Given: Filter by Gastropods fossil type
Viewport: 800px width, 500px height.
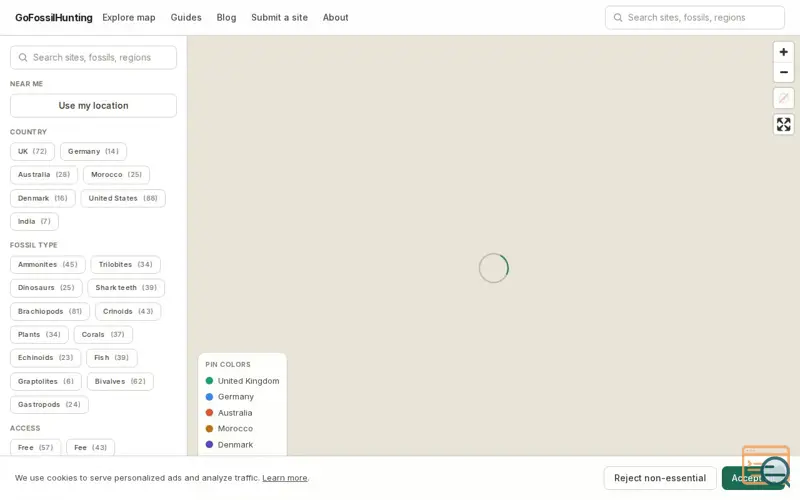Looking at the screenshot, I should (x=49, y=405).
